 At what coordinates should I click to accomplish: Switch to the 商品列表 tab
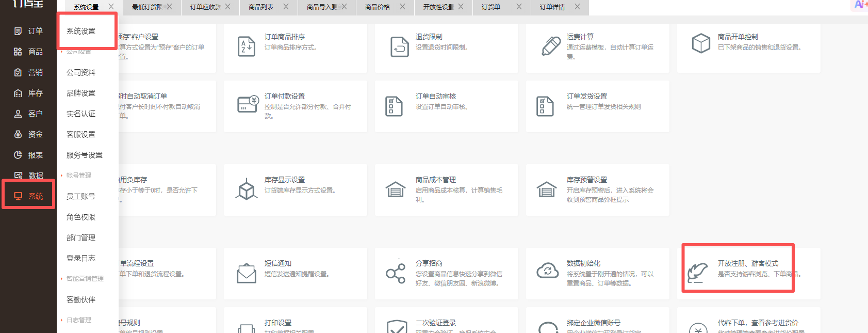tap(261, 7)
